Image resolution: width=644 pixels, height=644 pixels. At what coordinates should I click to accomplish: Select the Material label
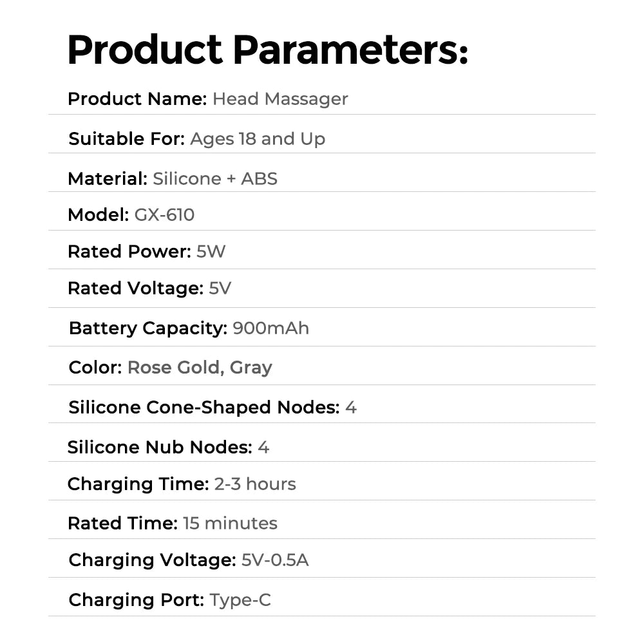[108, 178]
